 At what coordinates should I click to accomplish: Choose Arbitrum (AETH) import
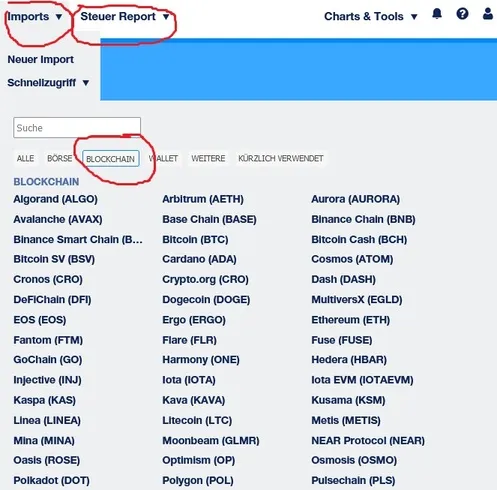[x=203, y=199]
